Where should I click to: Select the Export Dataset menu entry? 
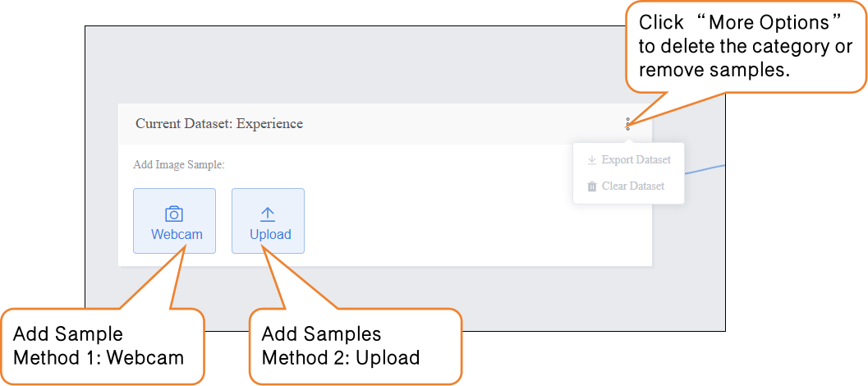[636, 160]
